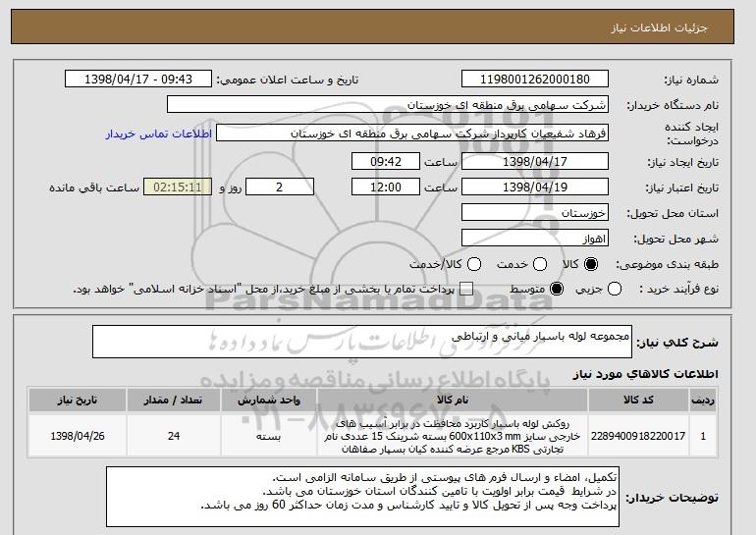756x535 pixels.
Task: Click the creation time field 09:42
Action: pyautogui.click(x=386, y=161)
